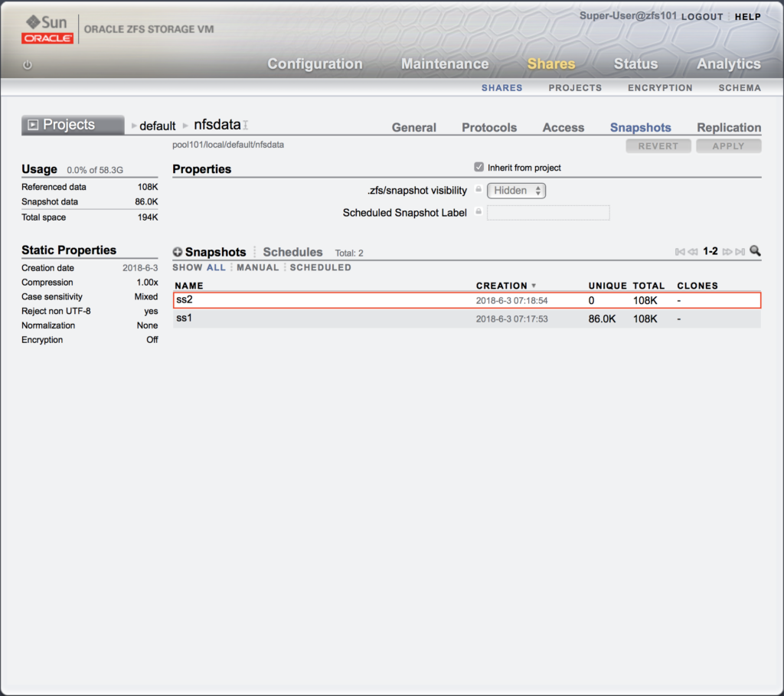The image size is (784, 696).
Task: Switch to the Schedules section
Action: [x=293, y=252]
